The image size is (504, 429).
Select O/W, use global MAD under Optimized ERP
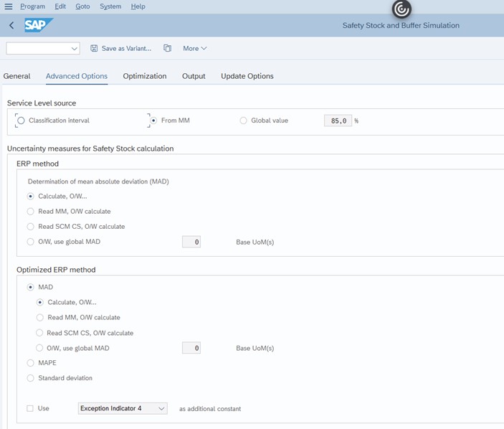click(x=39, y=348)
